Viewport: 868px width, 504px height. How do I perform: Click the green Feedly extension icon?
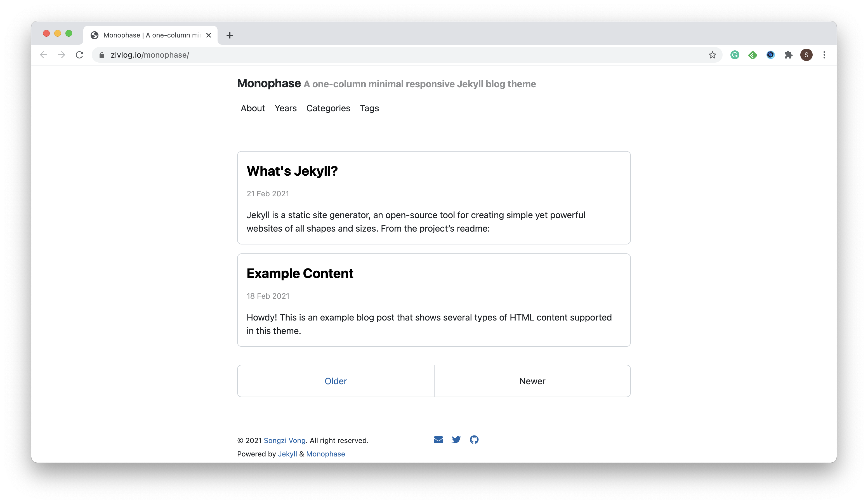753,55
